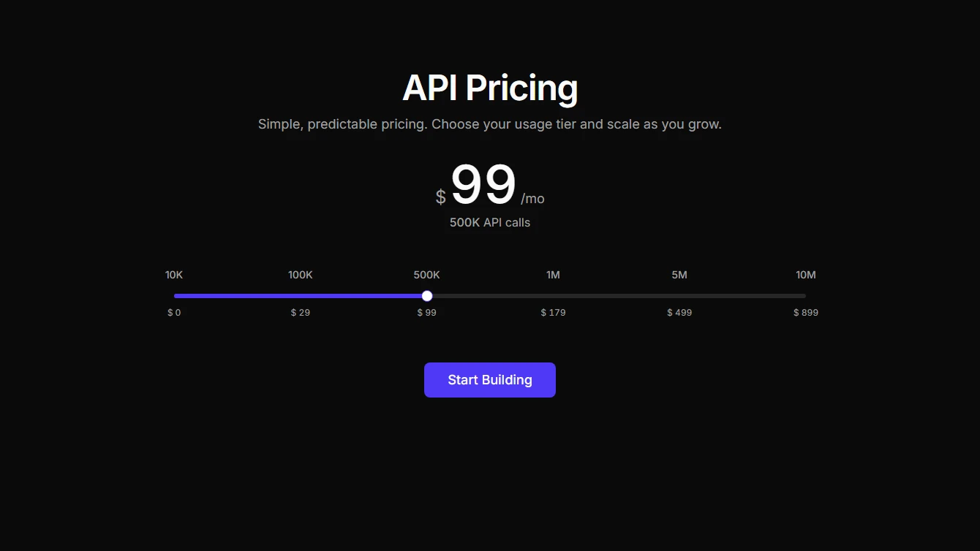This screenshot has width=980, height=551.
Task: Click the $29 price label
Action: (x=300, y=312)
